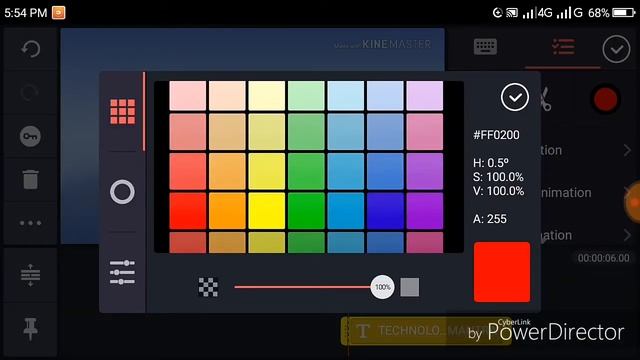
Task: Pick the saturated green swatch
Action: click(x=306, y=211)
